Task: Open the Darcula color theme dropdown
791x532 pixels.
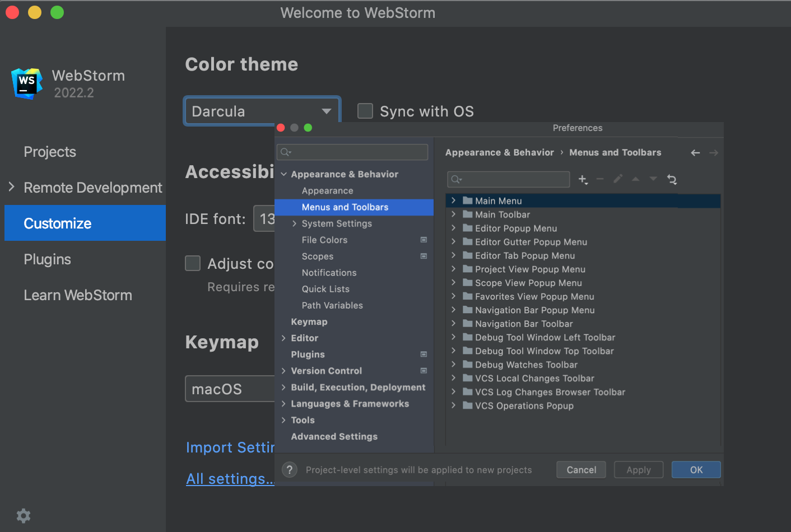Action: pos(262,111)
